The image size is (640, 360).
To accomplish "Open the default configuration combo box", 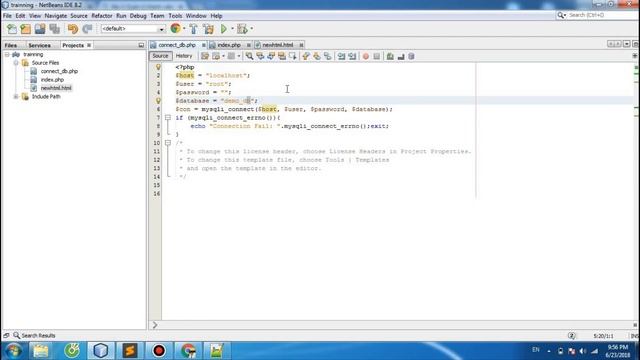I will click(133, 29).
